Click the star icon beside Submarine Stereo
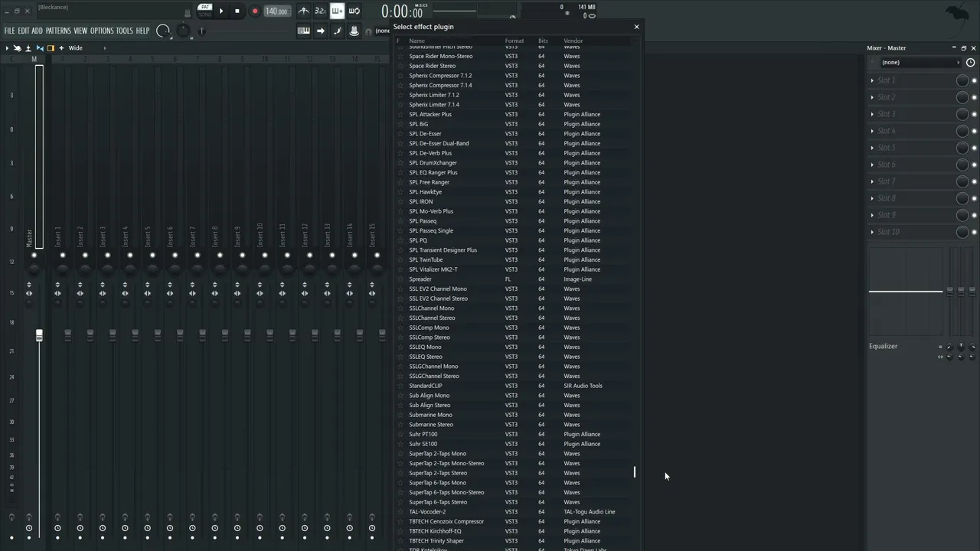 400,425
